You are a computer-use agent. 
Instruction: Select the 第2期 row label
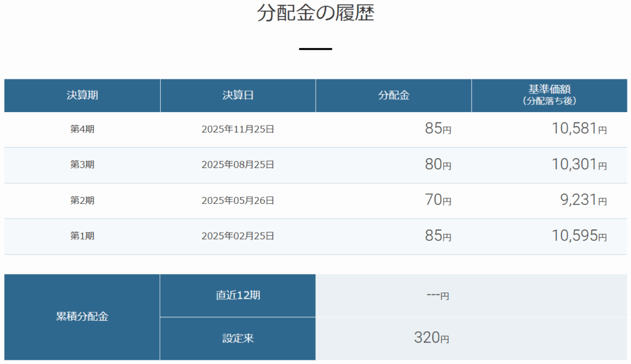[82, 201]
